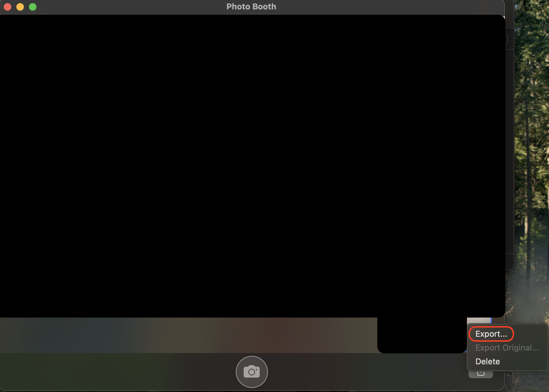Dismiss the menu by clicking the black preview

[x=220, y=157]
